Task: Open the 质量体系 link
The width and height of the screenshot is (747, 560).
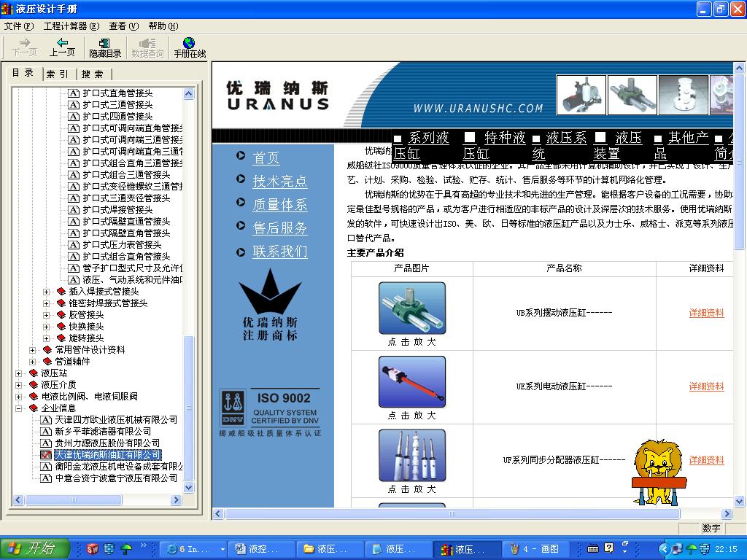Action: point(279,205)
